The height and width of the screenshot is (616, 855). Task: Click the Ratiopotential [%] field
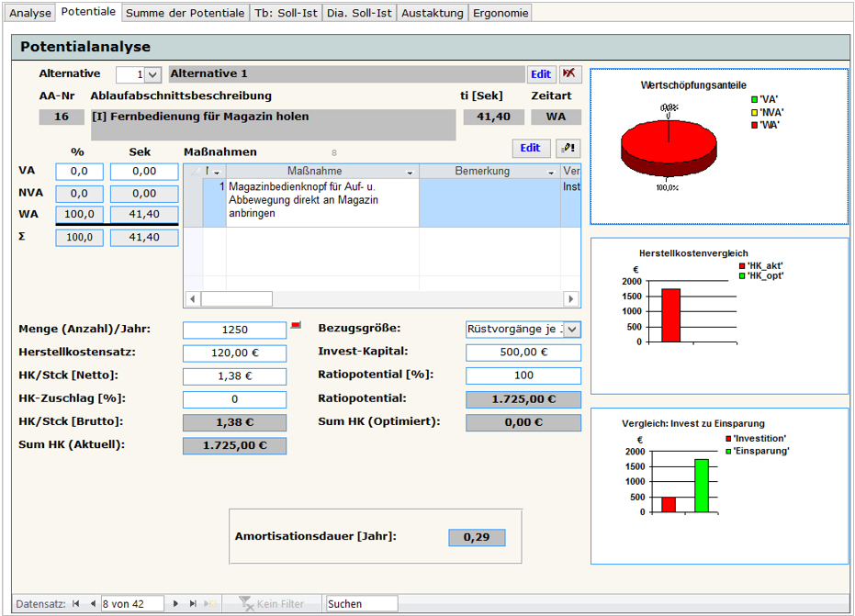(523, 375)
